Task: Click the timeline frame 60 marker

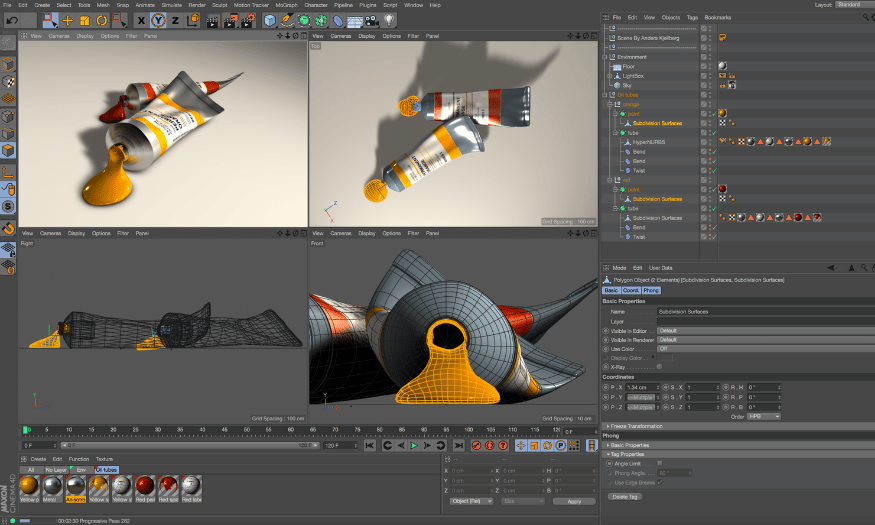Action: click(291, 430)
